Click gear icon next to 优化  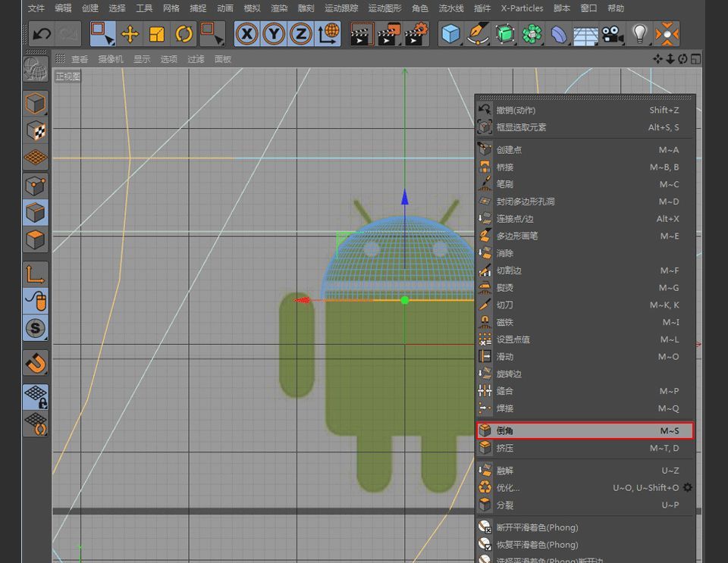[x=688, y=487]
